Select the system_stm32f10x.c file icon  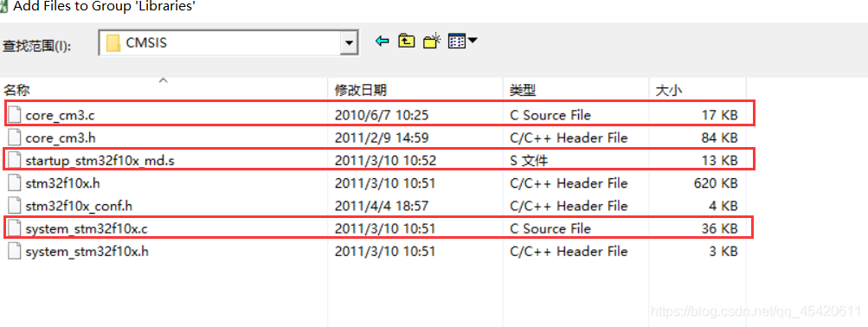pos(15,228)
